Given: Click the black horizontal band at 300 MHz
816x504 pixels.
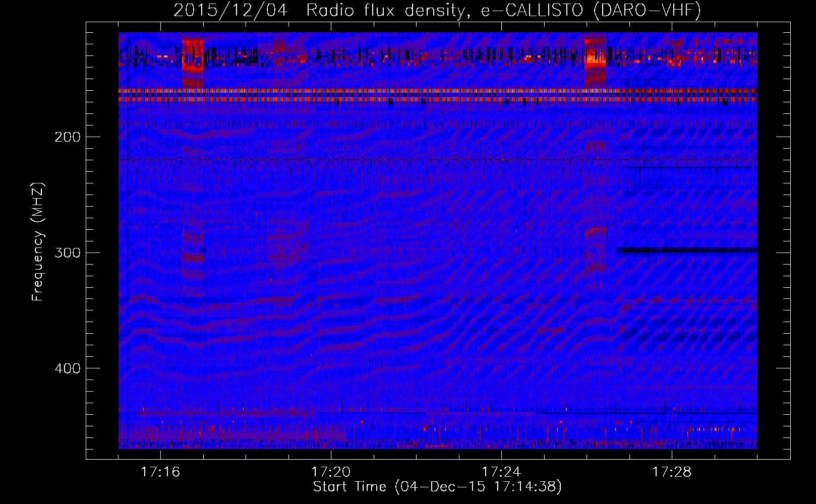Looking at the screenshot, I should [687, 250].
